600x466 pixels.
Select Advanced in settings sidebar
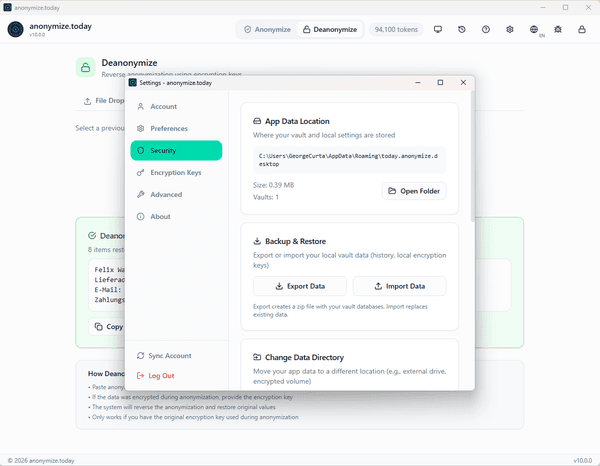click(x=166, y=194)
